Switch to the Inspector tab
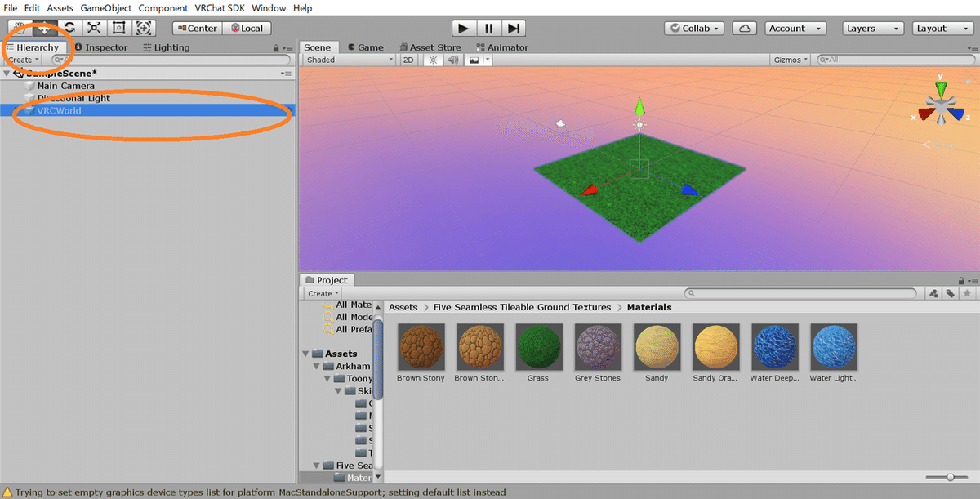The width and height of the screenshot is (980, 499). (100, 47)
